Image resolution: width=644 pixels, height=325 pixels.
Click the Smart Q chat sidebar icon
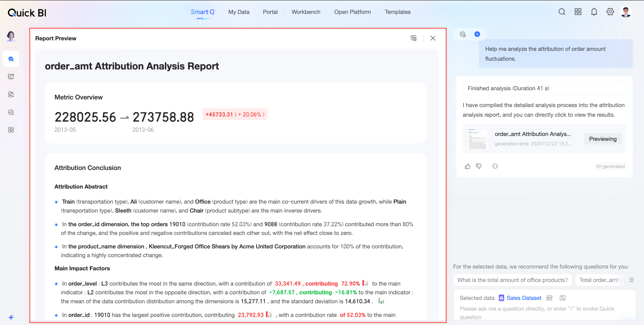point(11,59)
